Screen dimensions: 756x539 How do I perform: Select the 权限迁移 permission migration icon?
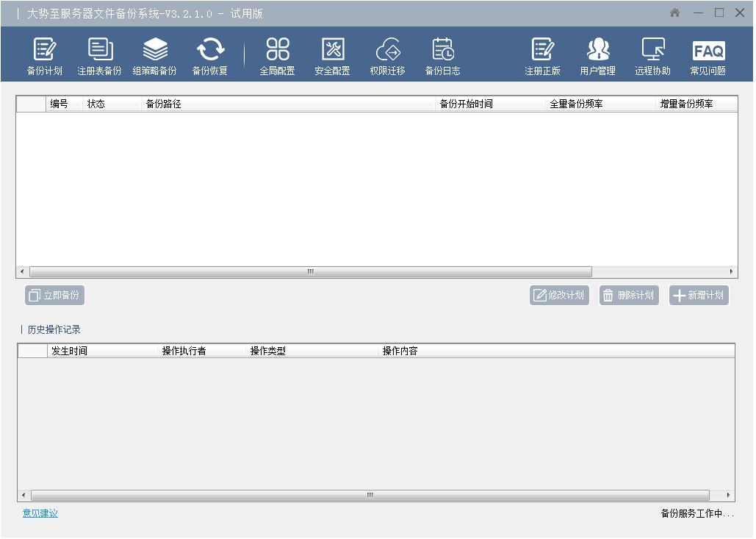(387, 57)
